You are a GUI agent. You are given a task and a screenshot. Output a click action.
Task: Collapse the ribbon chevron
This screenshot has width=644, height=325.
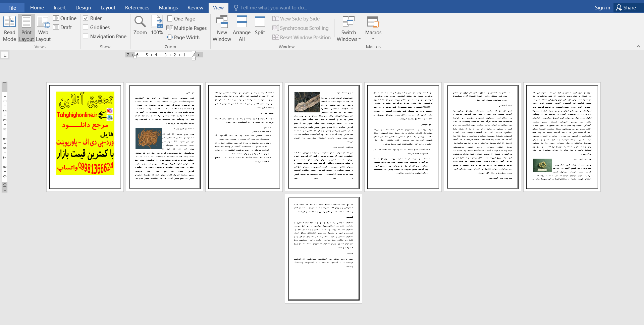click(638, 47)
